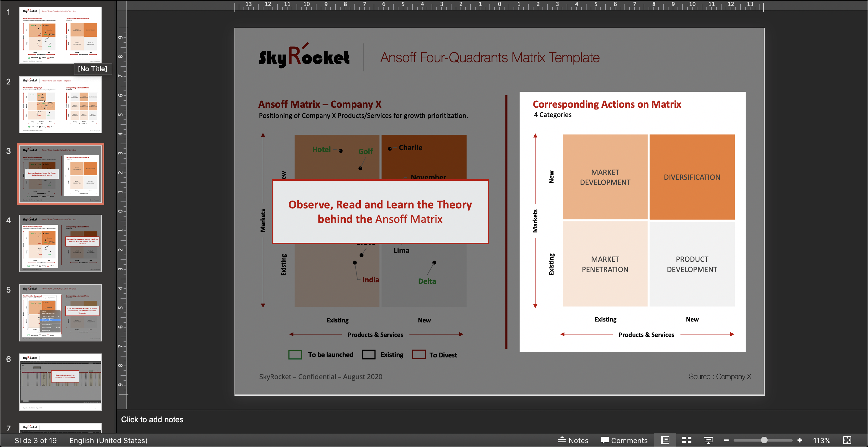Select slide 3 thumbnail
The image size is (868, 447).
click(61, 174)
